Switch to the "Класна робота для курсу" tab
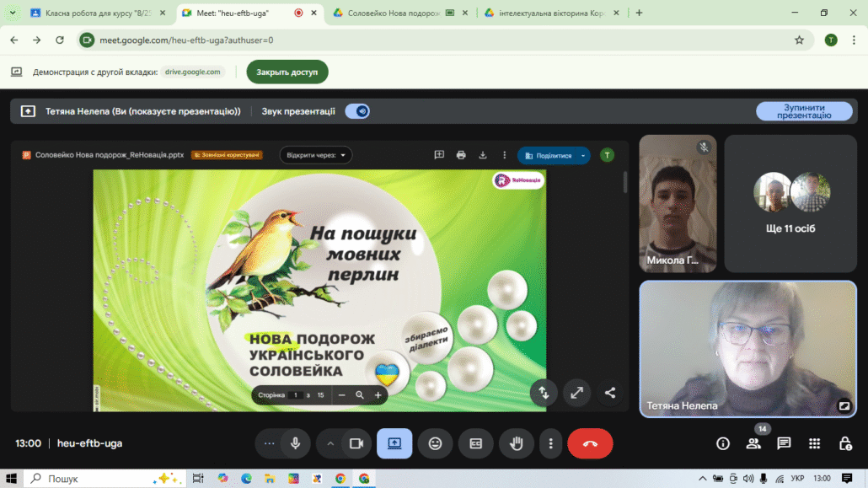 click(x=93, y=13)
